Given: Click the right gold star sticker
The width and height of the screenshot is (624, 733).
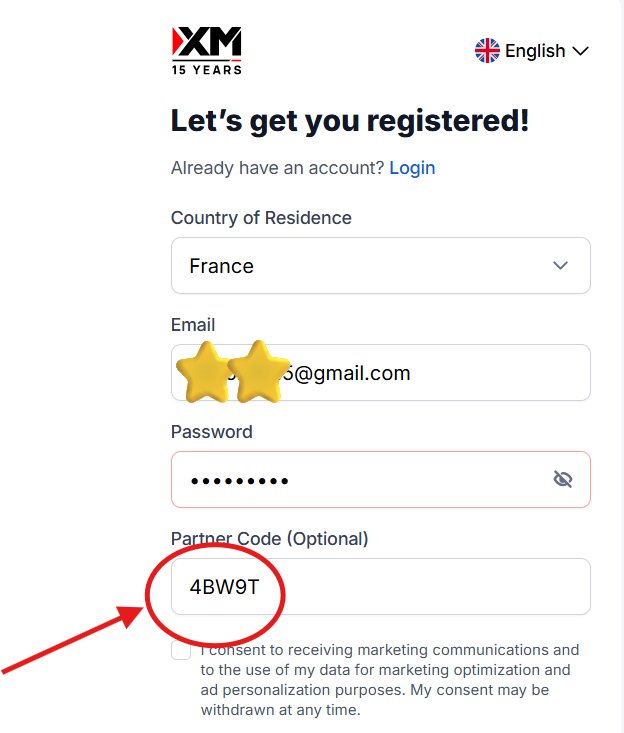Looking at the screenshot, I should tap(258, 372).
